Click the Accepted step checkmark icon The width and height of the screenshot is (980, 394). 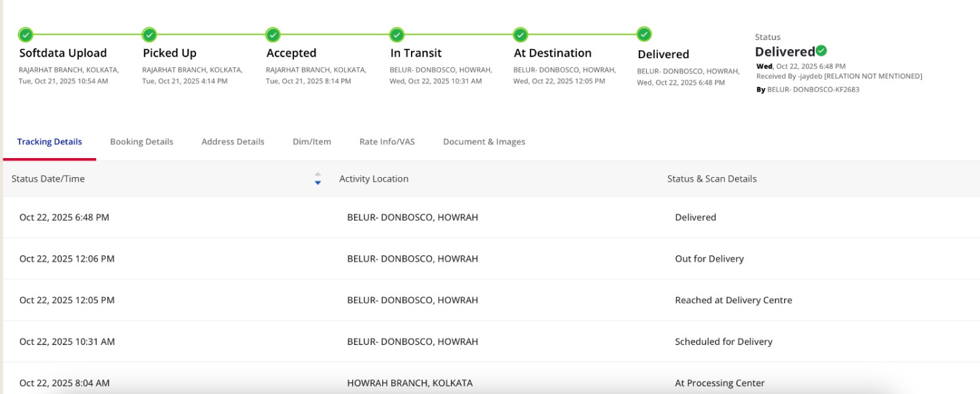point(273,35)
